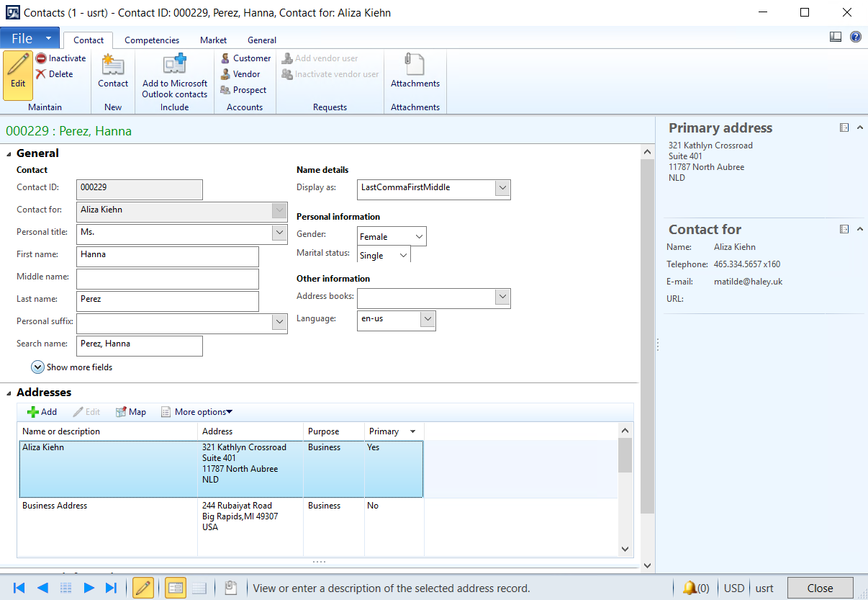
Task: Add a new address with plus icon
Action: [x=42, y=412]
